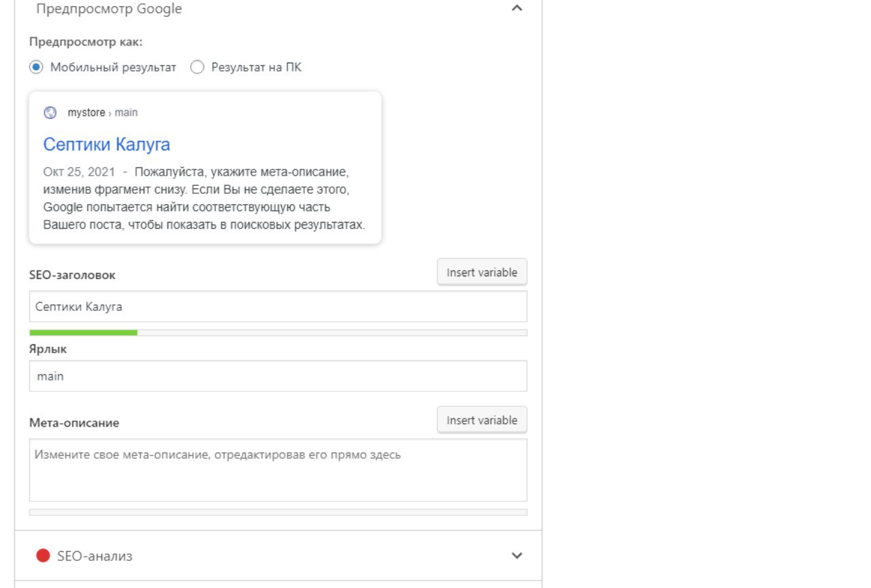Click the Окт 25, 2021 date text
This screenshot has height=588, width=871.
click(x=79, y=171)
